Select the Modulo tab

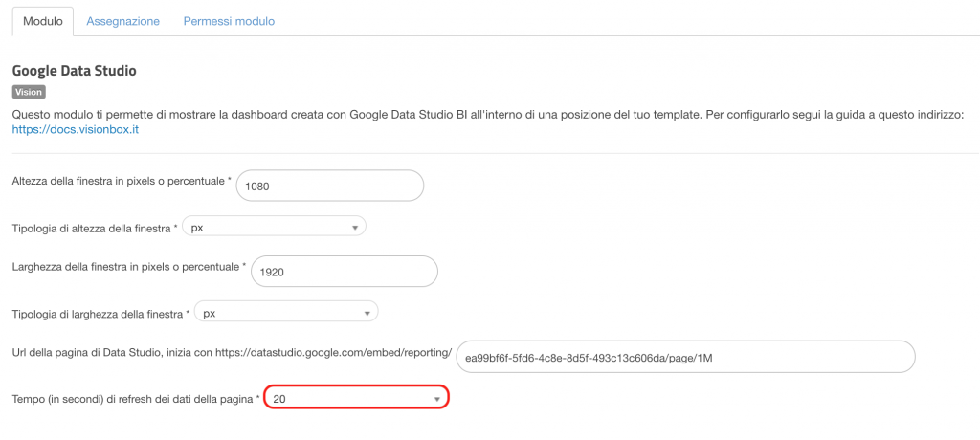pyautogui.click(x=42, y=21)
